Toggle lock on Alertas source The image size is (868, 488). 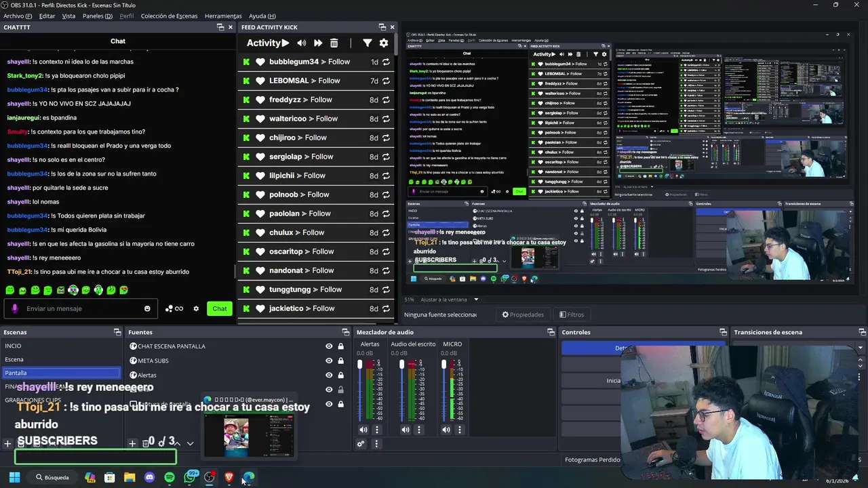coord(340,375)
